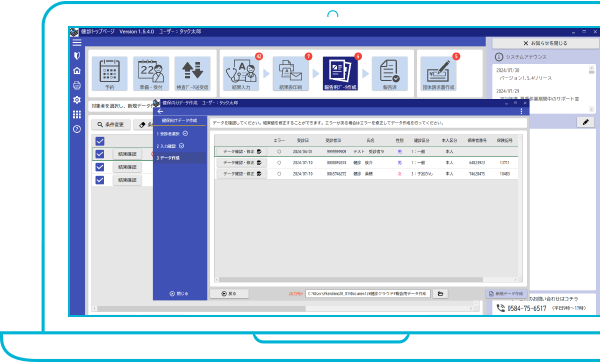Open the reception icon showing 22 and person

click(x=151, y=73)
